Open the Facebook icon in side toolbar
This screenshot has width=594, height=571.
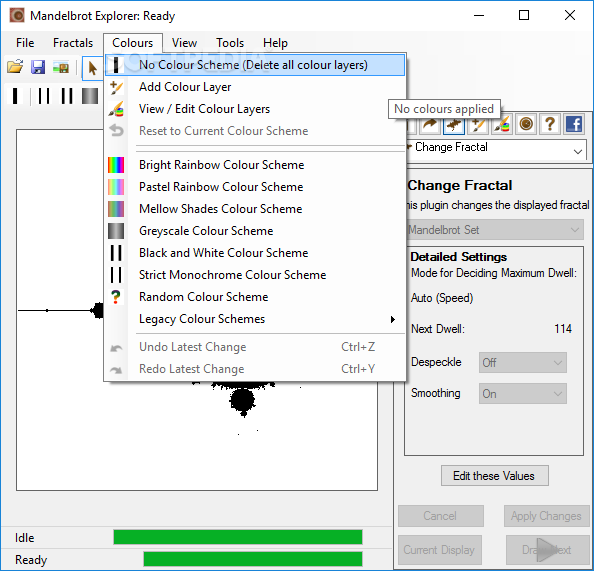pyautogui.click(x=574, y=124)
